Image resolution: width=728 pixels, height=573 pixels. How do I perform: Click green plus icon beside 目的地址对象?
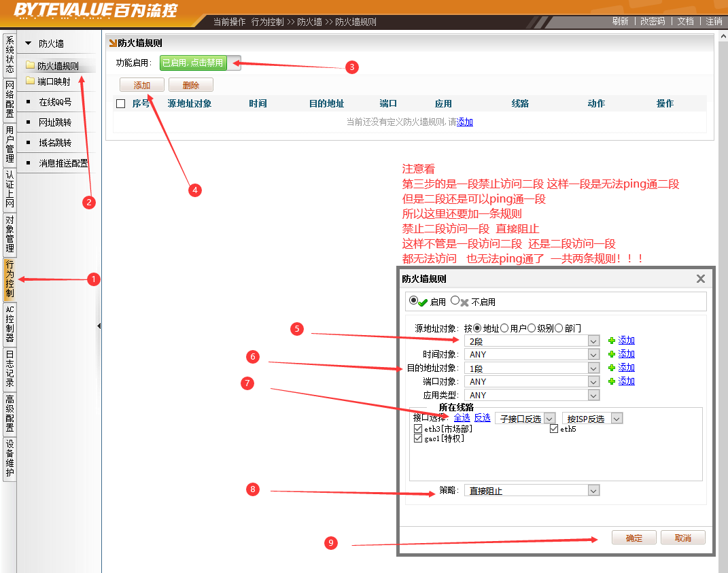coord(612,368)
